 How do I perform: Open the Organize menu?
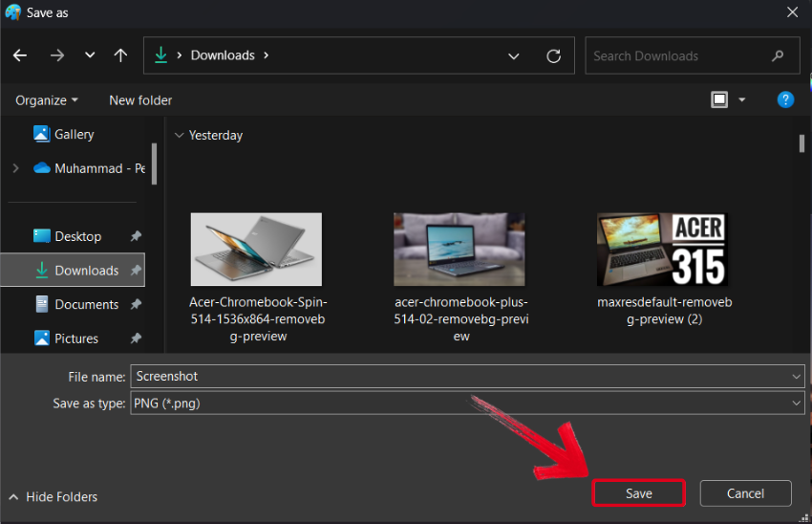pos(47,100)
